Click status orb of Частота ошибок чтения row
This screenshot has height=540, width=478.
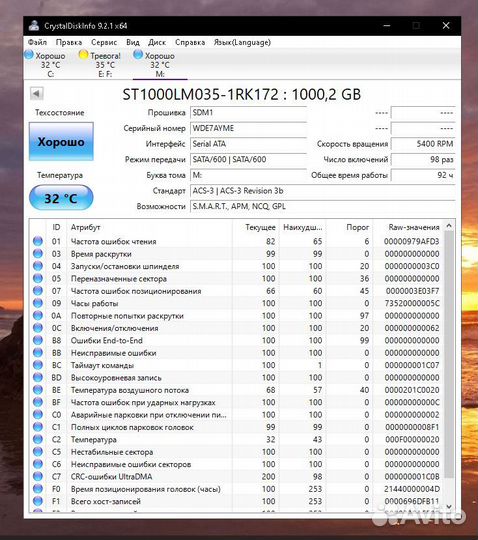click(x=38, y=241)
